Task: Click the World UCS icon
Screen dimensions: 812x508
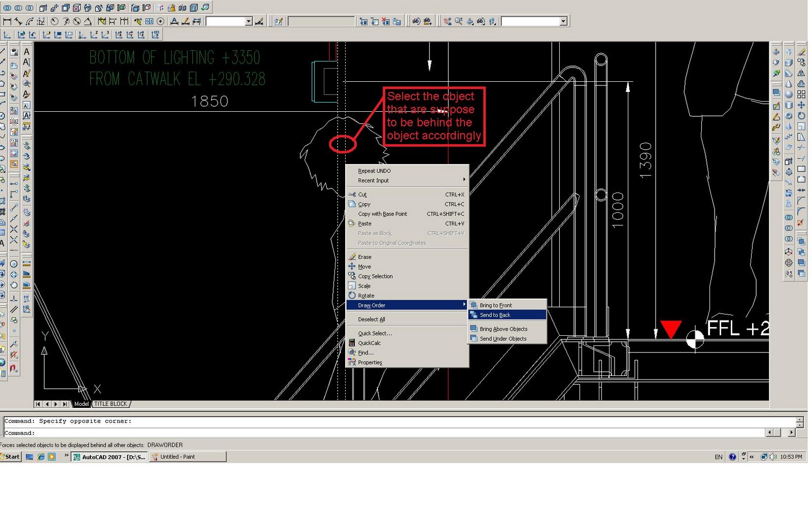Action: 21,35
